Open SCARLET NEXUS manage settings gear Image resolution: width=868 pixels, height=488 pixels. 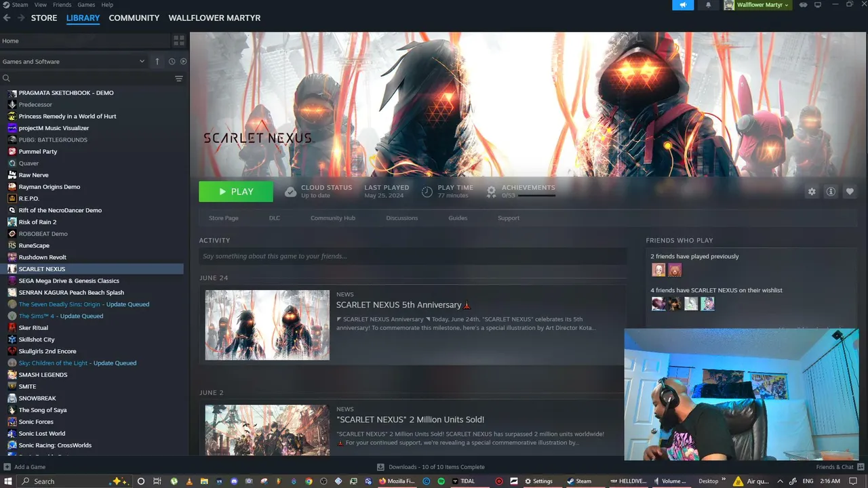tap(812, 192)
